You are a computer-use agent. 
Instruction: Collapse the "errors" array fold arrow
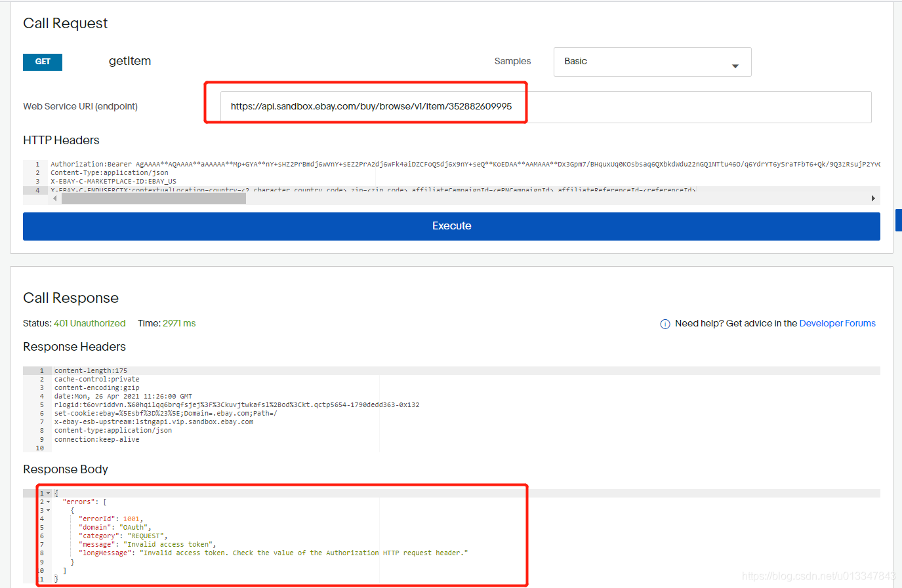click(x=48, y=501)
